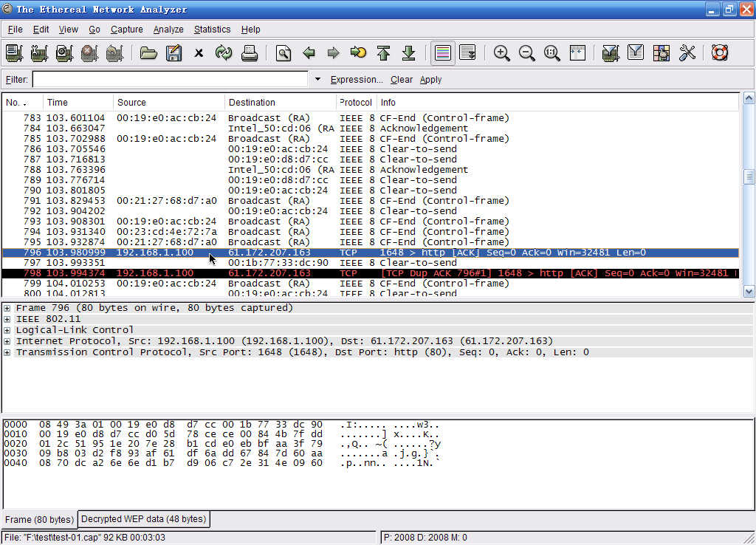Expand the Frame 796 tree node
756x545 pixels.
[x=7, y=308]
